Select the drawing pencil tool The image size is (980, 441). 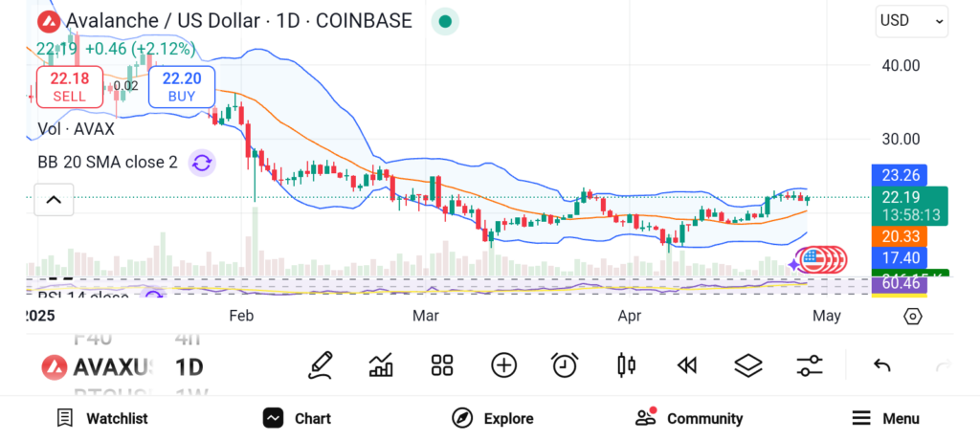click(x=321, y=364)
